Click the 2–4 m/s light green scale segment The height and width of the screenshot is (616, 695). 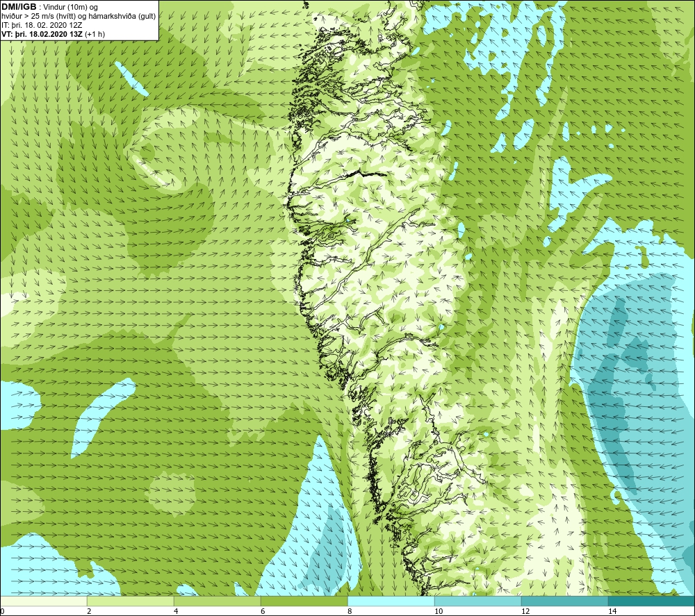point(131,601)
